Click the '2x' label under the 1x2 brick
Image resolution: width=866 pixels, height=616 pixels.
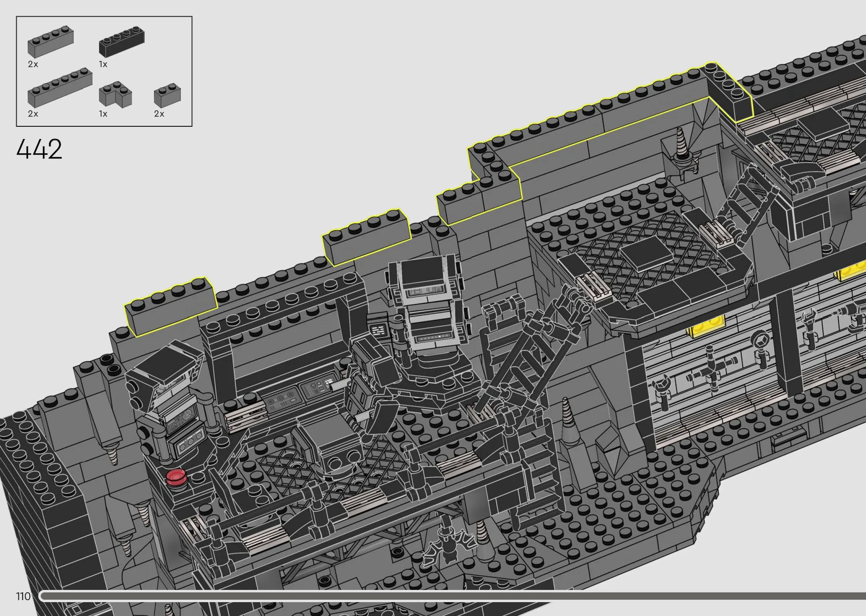coord(159,114)
